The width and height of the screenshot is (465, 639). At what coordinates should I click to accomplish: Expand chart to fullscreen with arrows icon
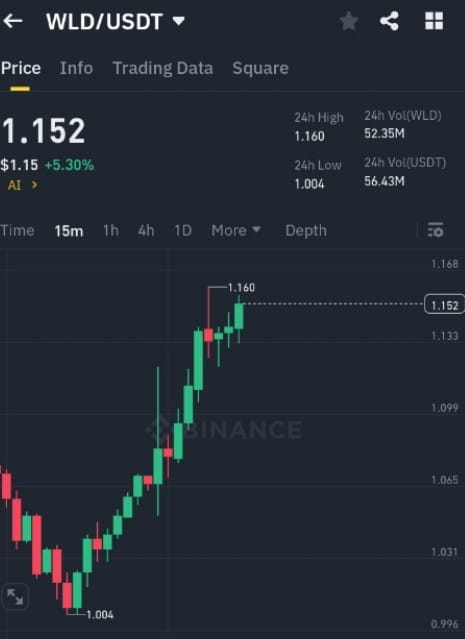pyautogui.click(x=15, y=597)
